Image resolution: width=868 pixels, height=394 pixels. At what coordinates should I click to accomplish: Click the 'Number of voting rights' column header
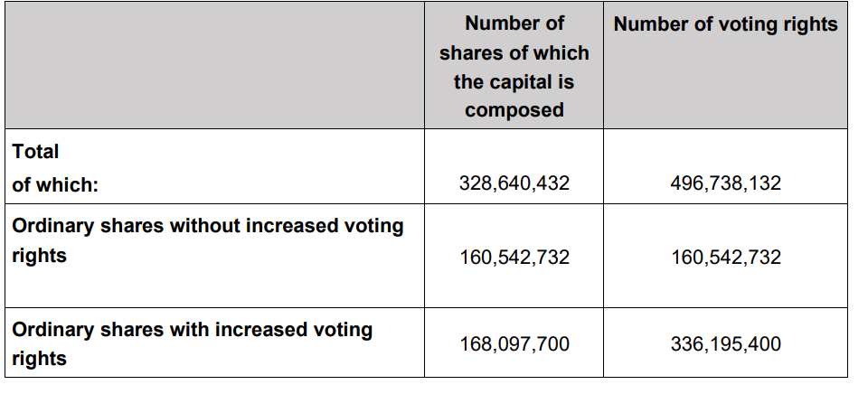725,24
